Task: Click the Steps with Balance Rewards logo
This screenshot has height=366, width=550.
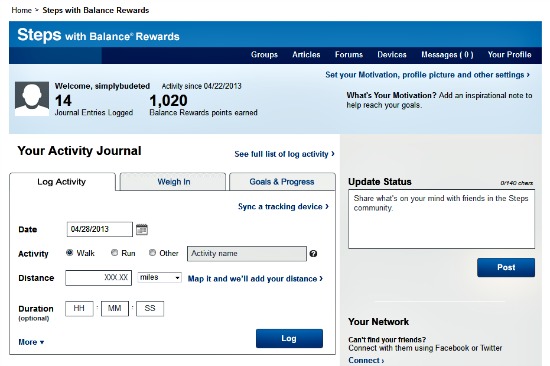Action: coord(99,35)
